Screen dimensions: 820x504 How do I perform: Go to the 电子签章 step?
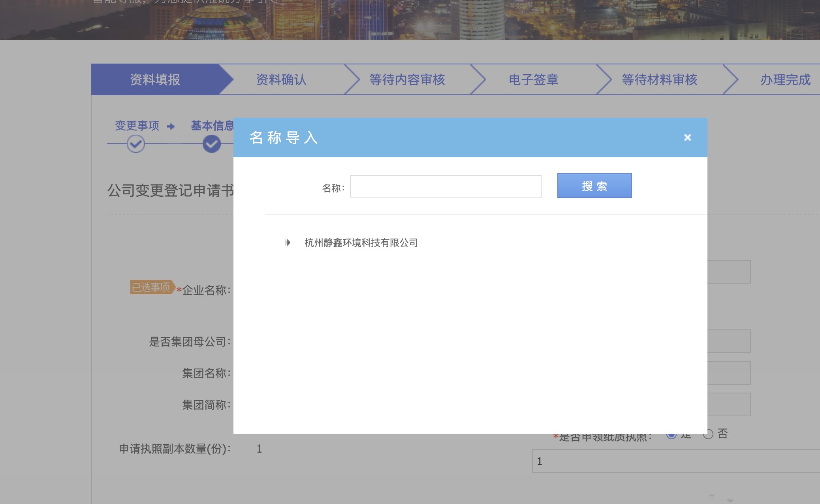click(x=533, y=79)
